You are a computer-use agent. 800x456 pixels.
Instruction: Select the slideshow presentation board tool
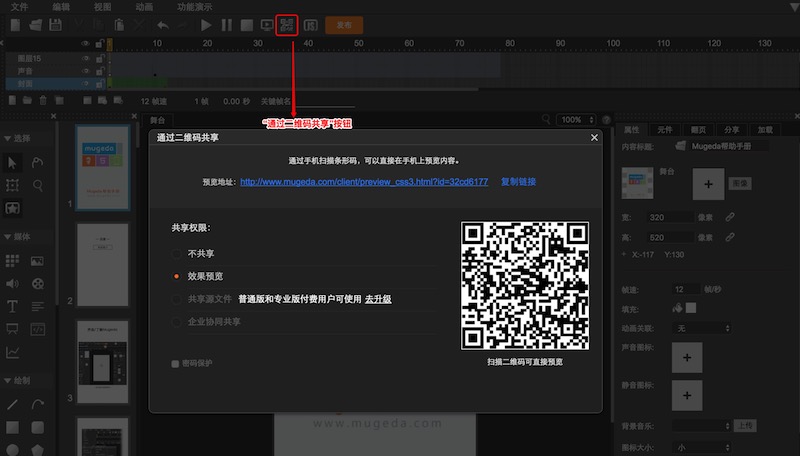point(12,329)
